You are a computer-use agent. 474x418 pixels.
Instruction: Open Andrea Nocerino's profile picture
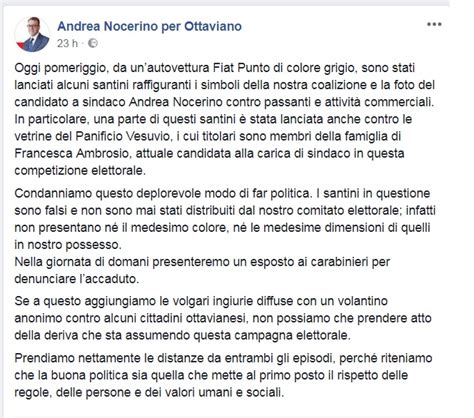pos(32,34)
